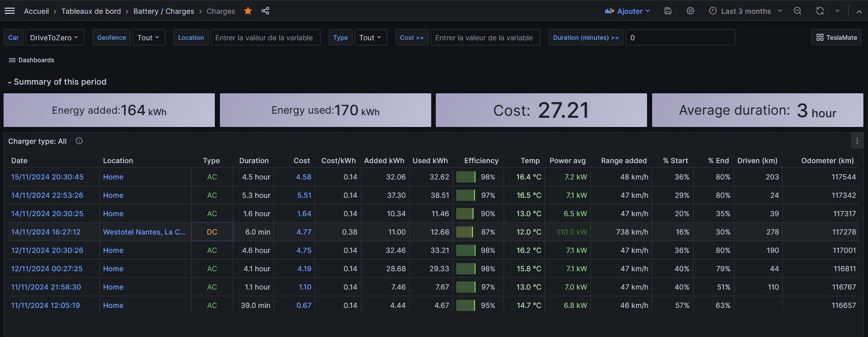
Task: Star the Charges dashboard as favorite
Action: pyautogui.click(x=248, y=11)
